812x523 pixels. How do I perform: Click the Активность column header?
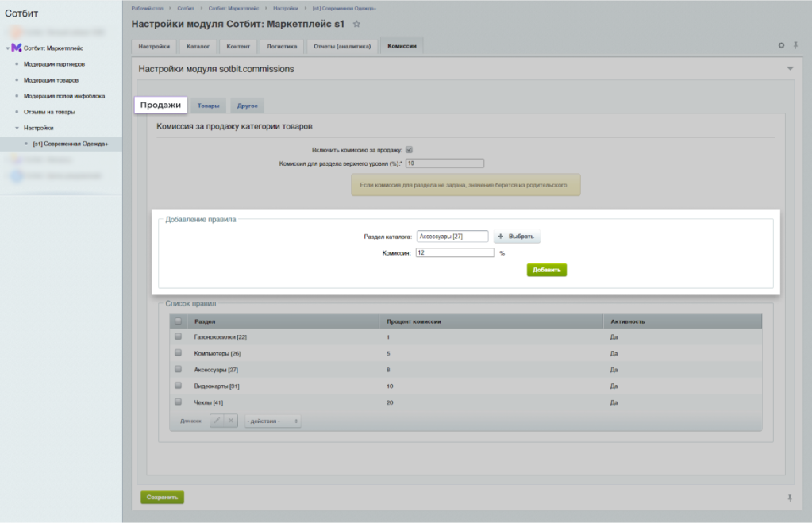click(628, 321)
